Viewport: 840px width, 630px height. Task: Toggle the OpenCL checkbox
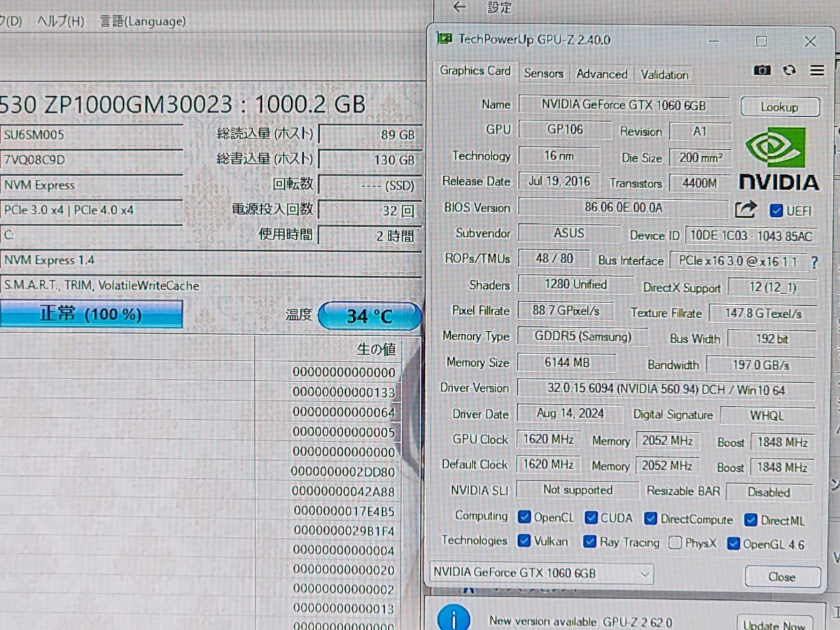524,517
